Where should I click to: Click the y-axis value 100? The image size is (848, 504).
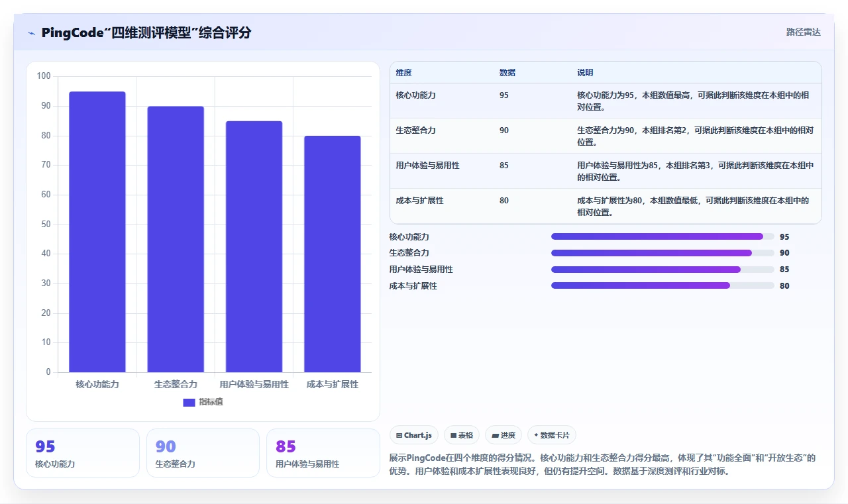44,76
